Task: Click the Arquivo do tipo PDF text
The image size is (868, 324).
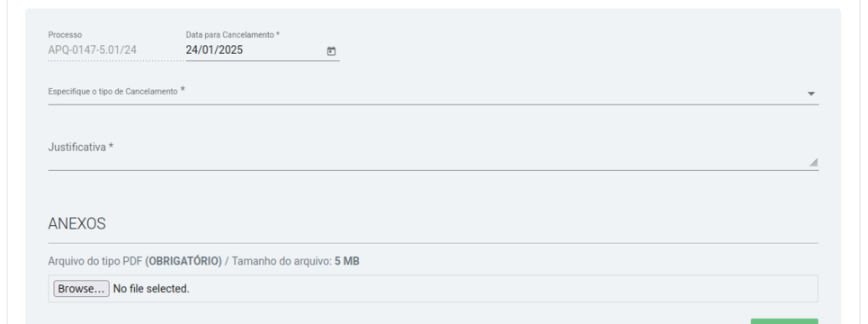Action: (x=95, y=261)
